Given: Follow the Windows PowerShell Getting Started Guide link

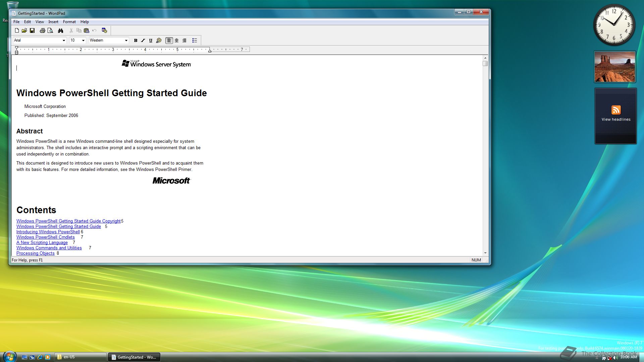Looking at the screenshot, I should (x=59, y=227).
